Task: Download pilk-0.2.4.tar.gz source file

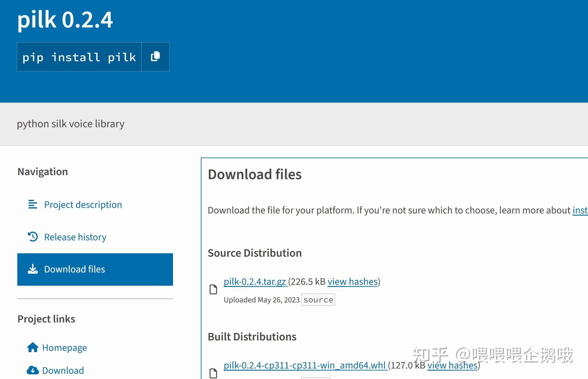Action: [256, 282]
